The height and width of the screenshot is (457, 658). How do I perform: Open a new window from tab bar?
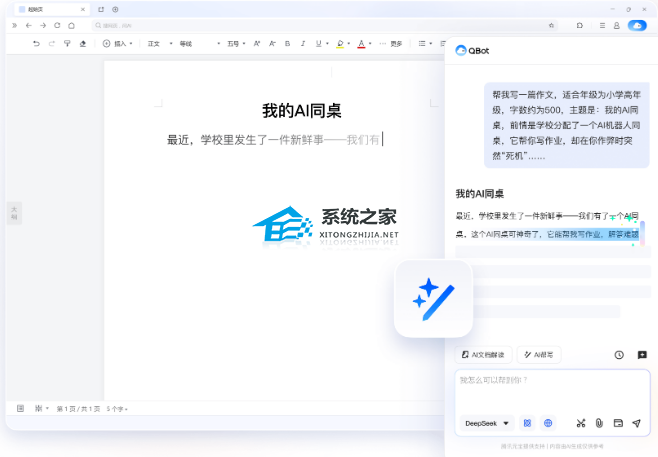(x=101, y=9)
